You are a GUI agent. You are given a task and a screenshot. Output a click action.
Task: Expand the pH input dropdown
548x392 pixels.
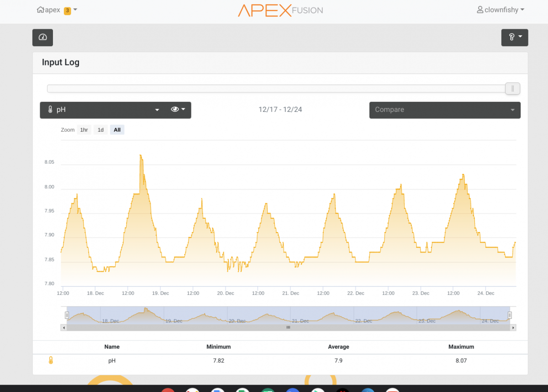(x=103, y=110)
